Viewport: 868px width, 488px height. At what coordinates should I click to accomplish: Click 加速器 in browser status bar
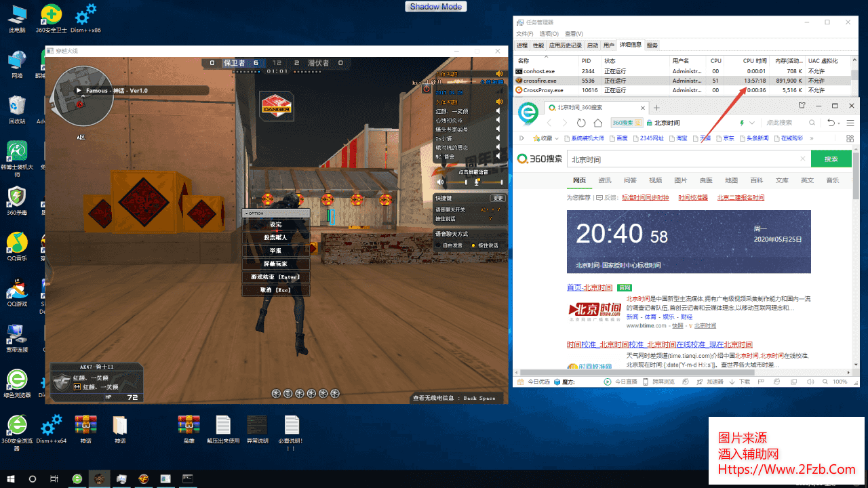pos(711,382)
